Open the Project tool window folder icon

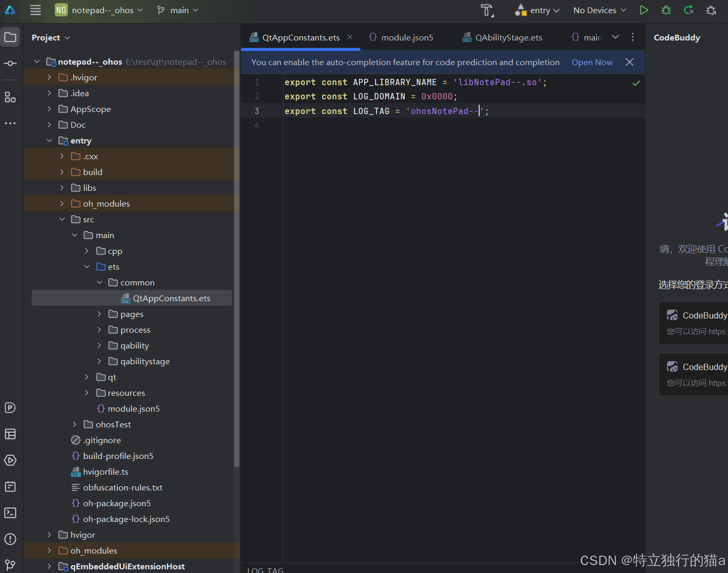pos(10,37)
